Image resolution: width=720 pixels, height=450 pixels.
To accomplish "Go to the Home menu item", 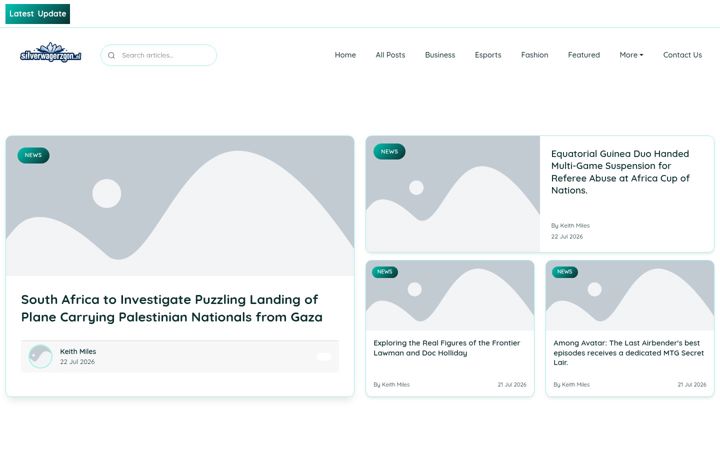I will [345, 55].
